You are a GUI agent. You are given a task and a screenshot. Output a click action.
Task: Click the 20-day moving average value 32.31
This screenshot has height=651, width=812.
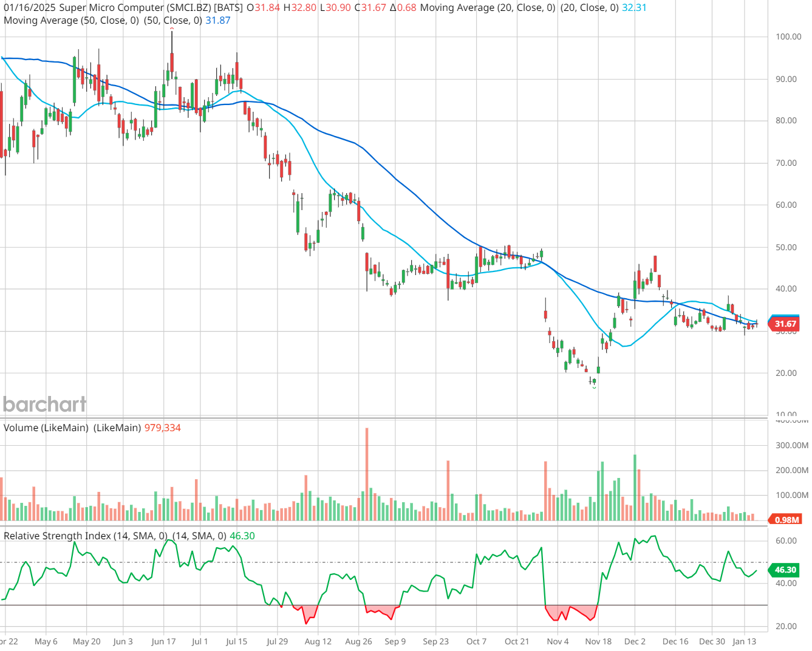click(634, 8)
